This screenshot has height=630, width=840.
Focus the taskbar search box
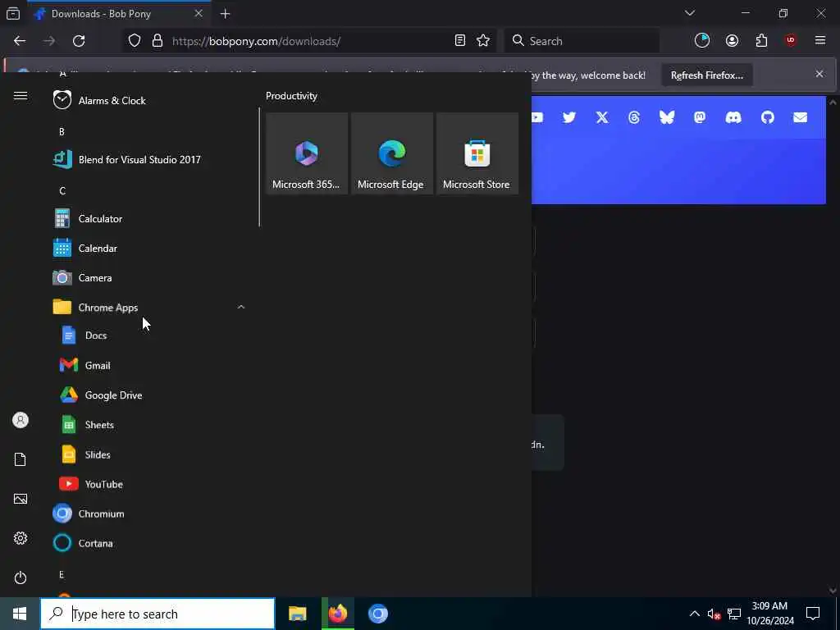[158, 614]
